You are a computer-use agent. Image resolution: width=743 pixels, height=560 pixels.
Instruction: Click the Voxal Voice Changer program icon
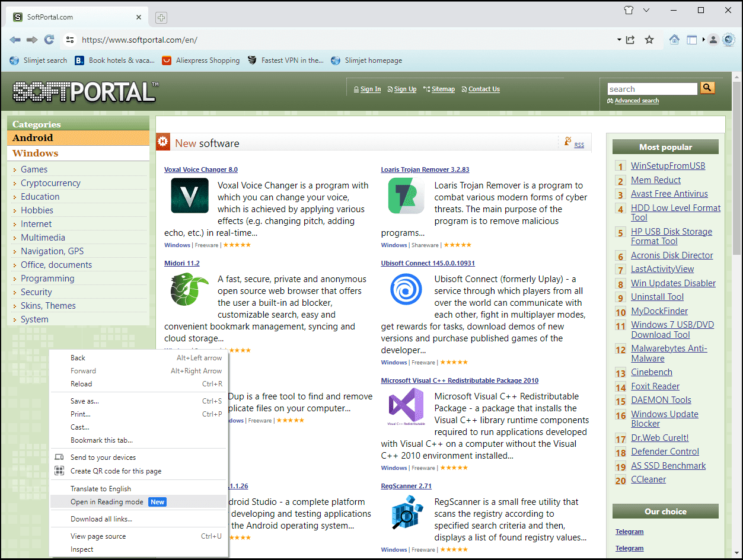pyautogui.click(x=190, y=196)
